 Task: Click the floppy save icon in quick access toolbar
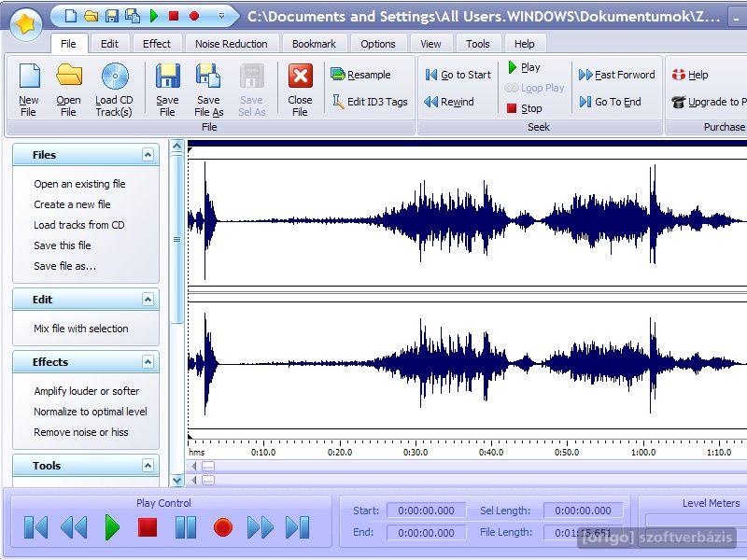pyautogui.click(x=112, y=16)
